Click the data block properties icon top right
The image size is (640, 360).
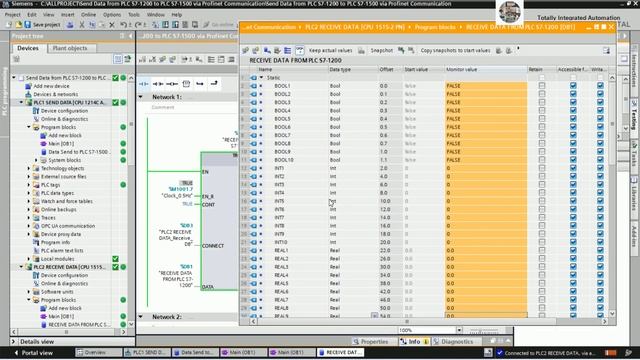[607, 51]
